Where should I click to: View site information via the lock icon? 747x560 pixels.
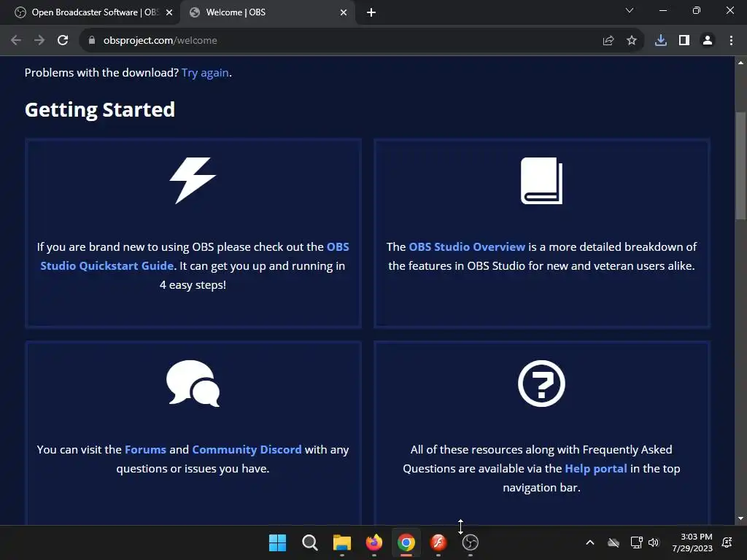tap(92, 41)
